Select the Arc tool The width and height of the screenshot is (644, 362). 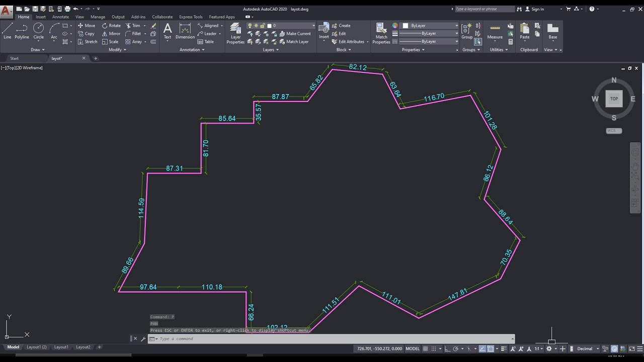pyautogui.click(x=54, y=31)
